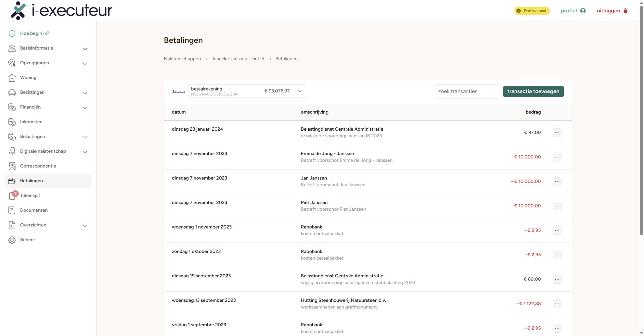Click the transactie toevoegen button
The width and height of the screenshot is (644, 336).
tap(533, 91)
